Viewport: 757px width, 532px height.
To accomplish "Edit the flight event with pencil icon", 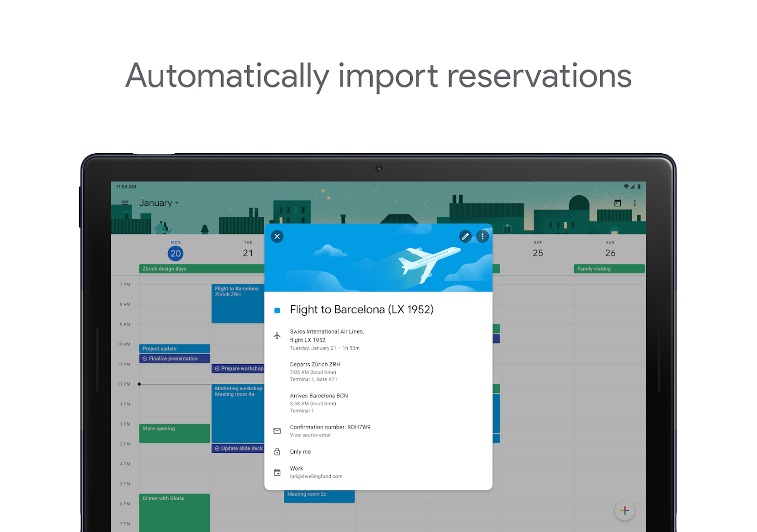I will pyautogui.click(x=465, y=236).
